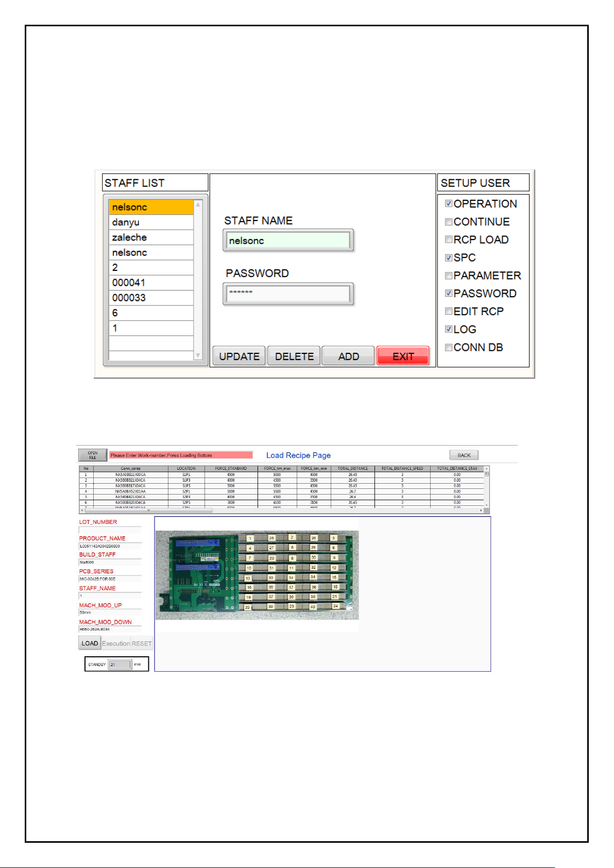The height and width of the screenshot is (868, 614).
Task: Click the STAFF NAME input field
Action: [288, 241]
